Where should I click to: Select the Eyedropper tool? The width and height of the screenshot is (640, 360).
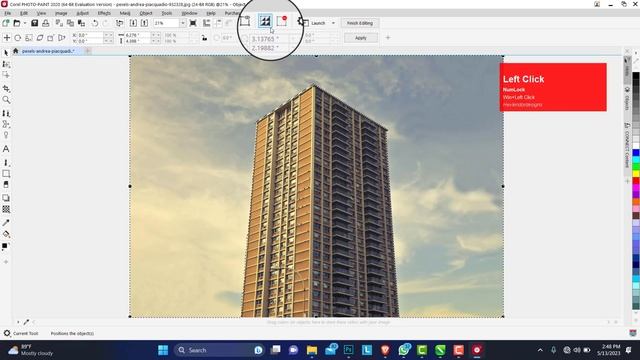6,223
